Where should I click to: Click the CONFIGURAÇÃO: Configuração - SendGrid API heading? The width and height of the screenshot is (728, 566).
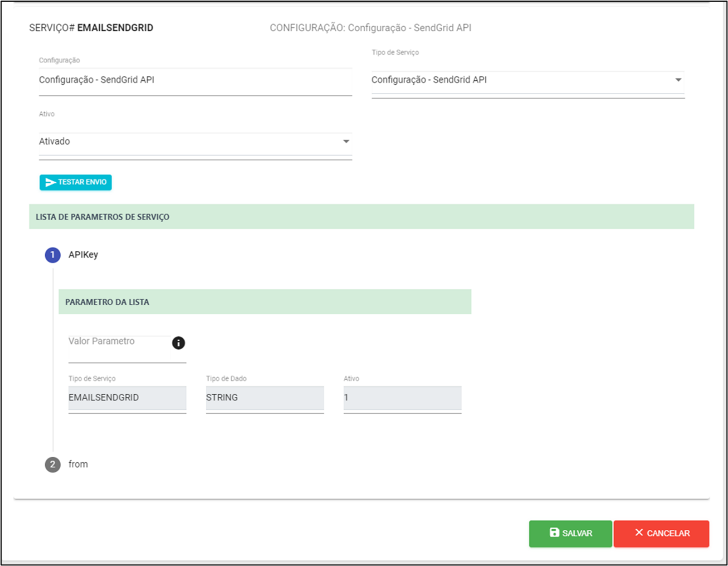pyautogui.click(x=370, y=28)
